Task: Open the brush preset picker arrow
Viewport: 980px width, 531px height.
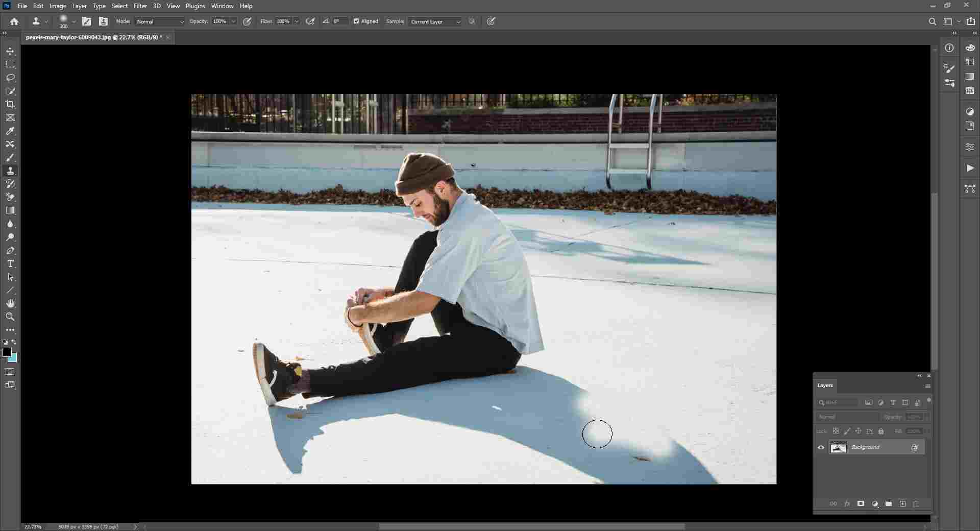Action: click(74, 21)
